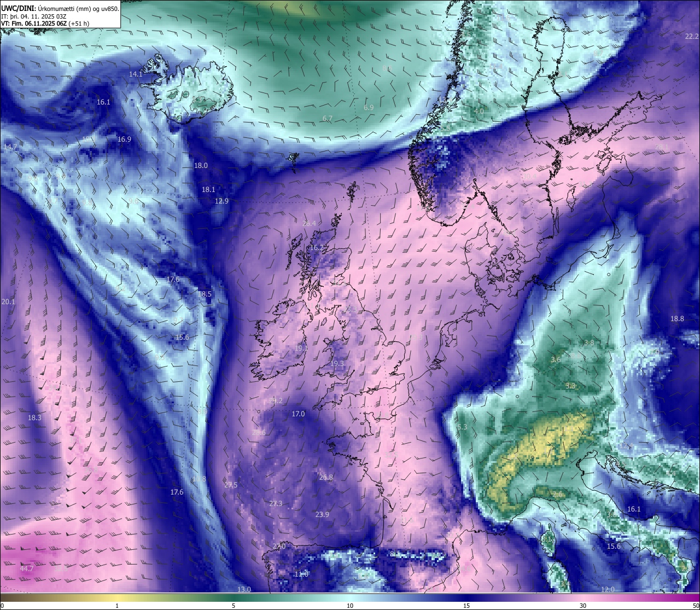
Task: Select the 18.0 value on the map
Action: click(x=201, y=165)
